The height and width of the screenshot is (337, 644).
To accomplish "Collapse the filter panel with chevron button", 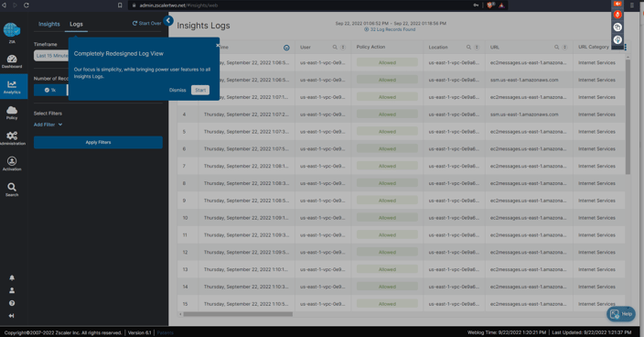I will 168,20.
